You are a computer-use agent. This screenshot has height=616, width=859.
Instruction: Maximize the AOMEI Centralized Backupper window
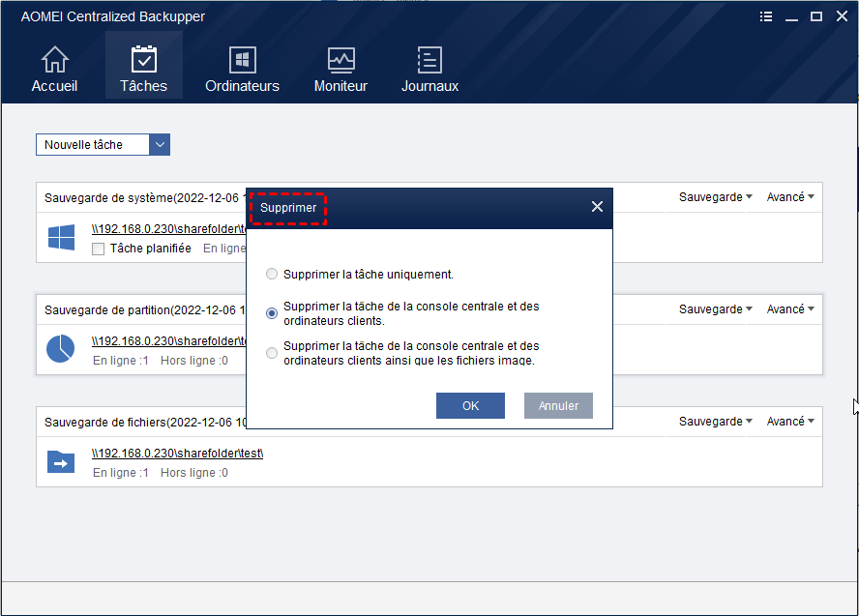click(x=816, y=16)
